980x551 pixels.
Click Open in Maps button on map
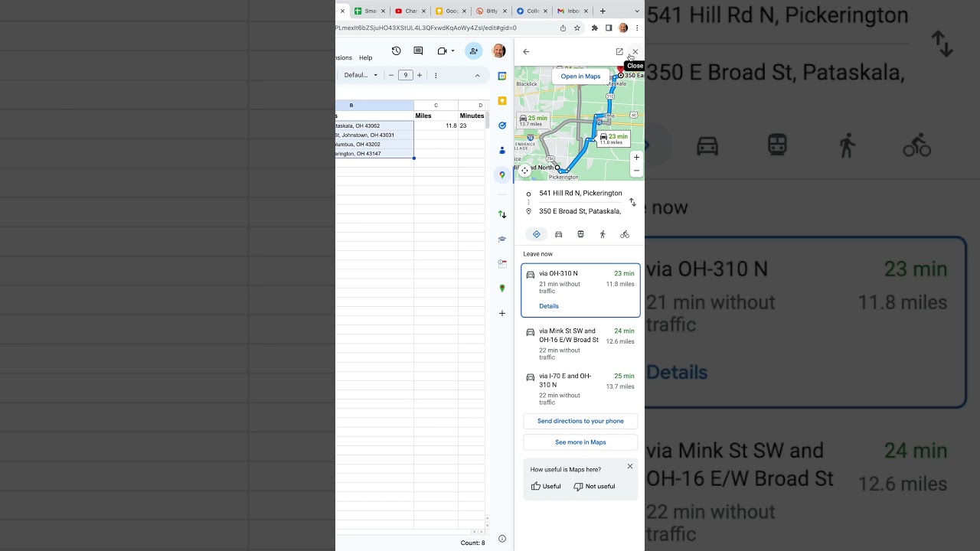coord(580,77)
